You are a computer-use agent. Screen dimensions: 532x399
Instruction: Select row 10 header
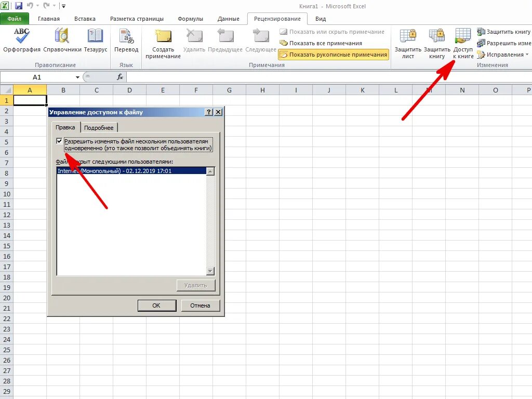(6, 194)
